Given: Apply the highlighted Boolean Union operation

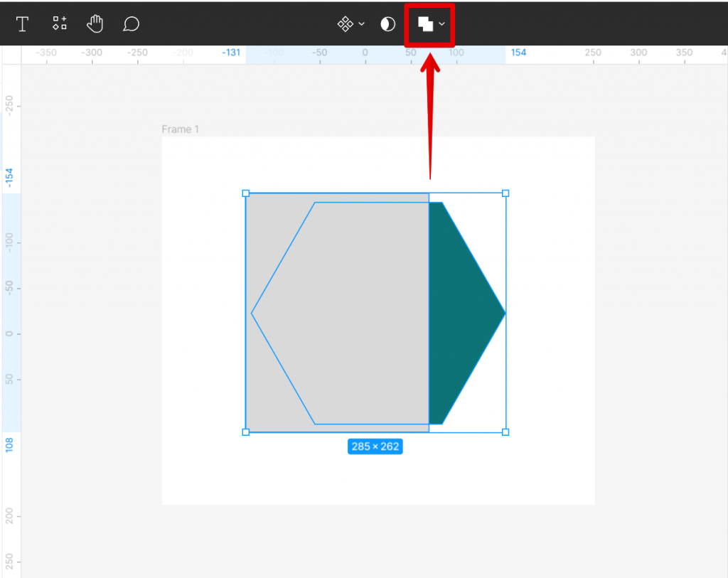Looking at the screenshot, I should pyautogui.click(x=424, y=23).
